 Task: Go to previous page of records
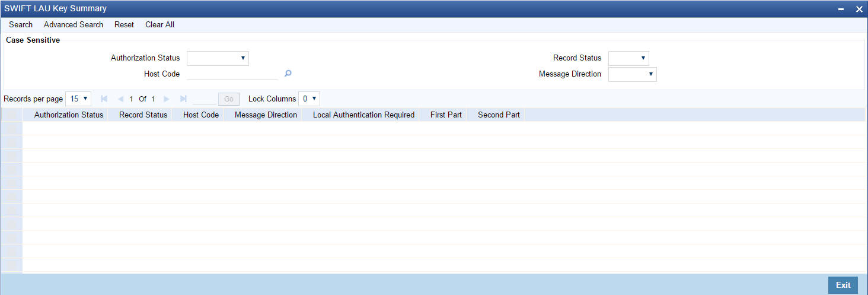[120, 99]
